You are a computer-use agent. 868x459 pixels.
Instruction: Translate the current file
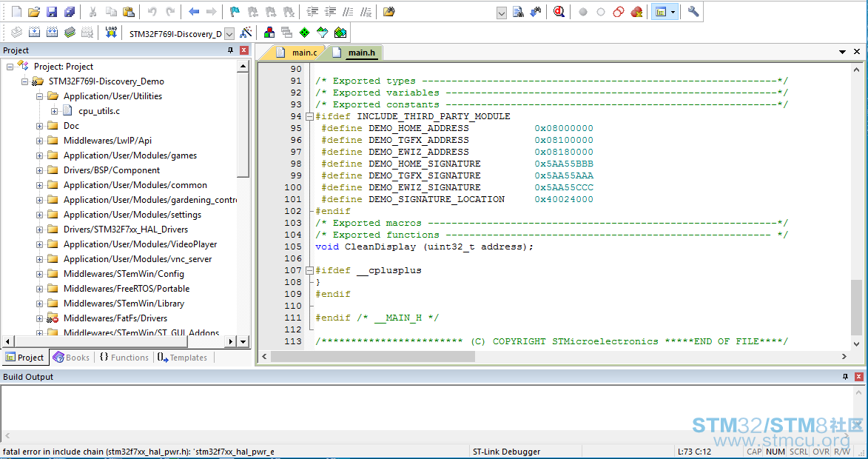coord(16,33)
